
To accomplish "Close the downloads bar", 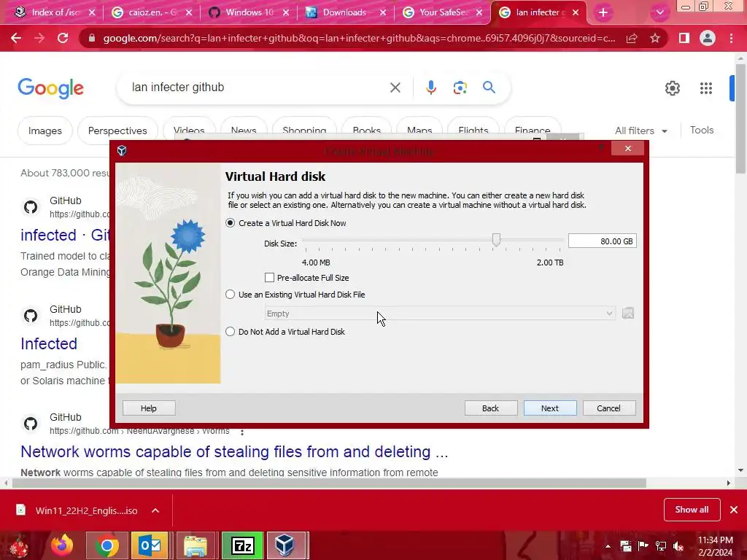I will 734,510.
